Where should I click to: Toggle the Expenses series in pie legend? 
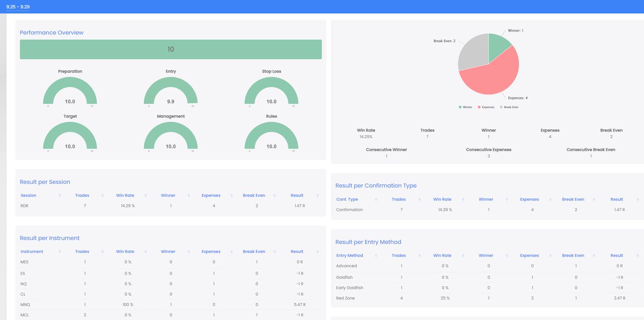487,107
